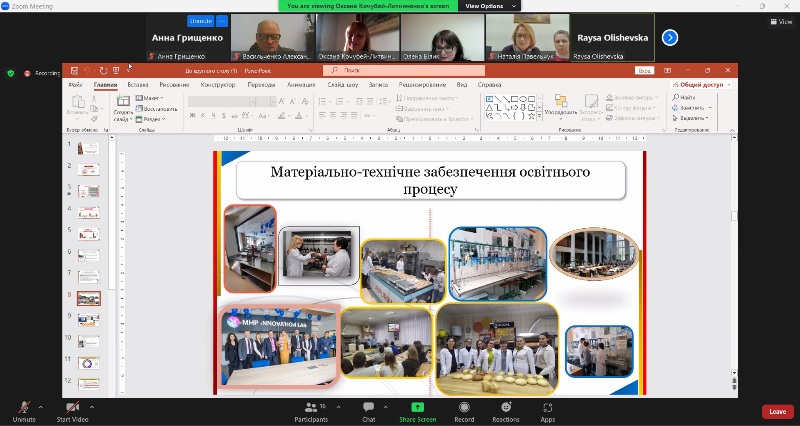Unmute the microphone in Zoom
The height and width of the screenshot is (426, 800).
23,409
